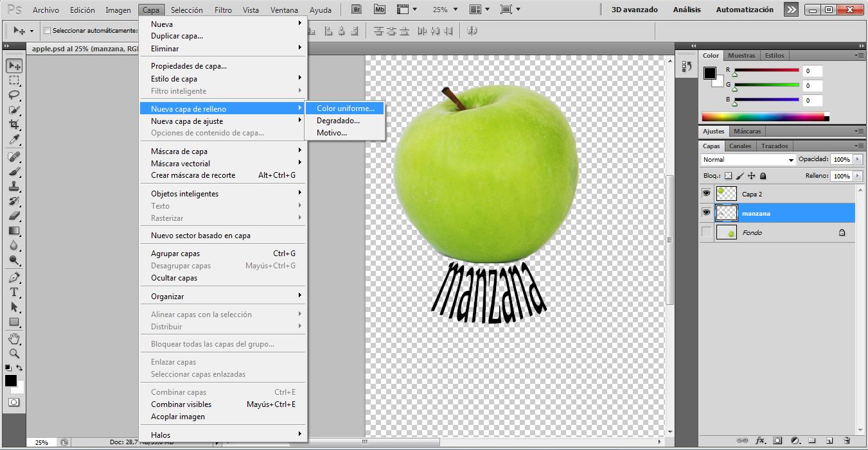Click the Add layer style fx icon
Image resolution: width=868 pixels, height=450 pixels.
pos(760,441)
